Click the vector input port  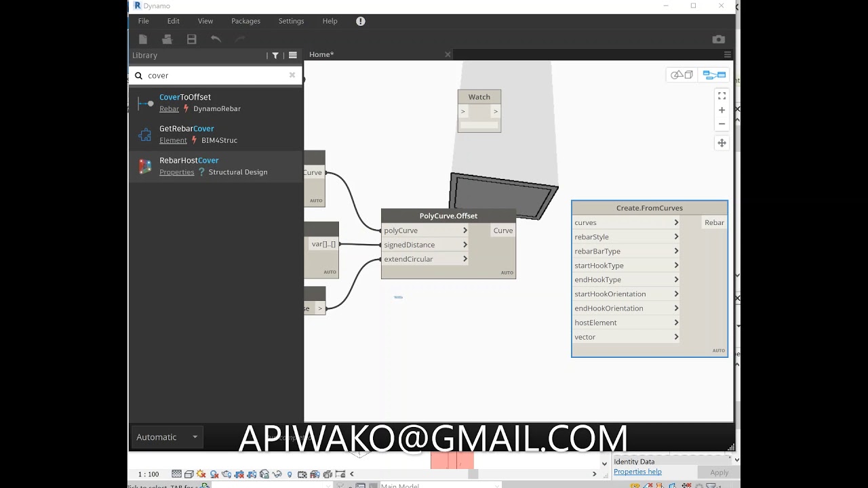(x=626, y=337)
